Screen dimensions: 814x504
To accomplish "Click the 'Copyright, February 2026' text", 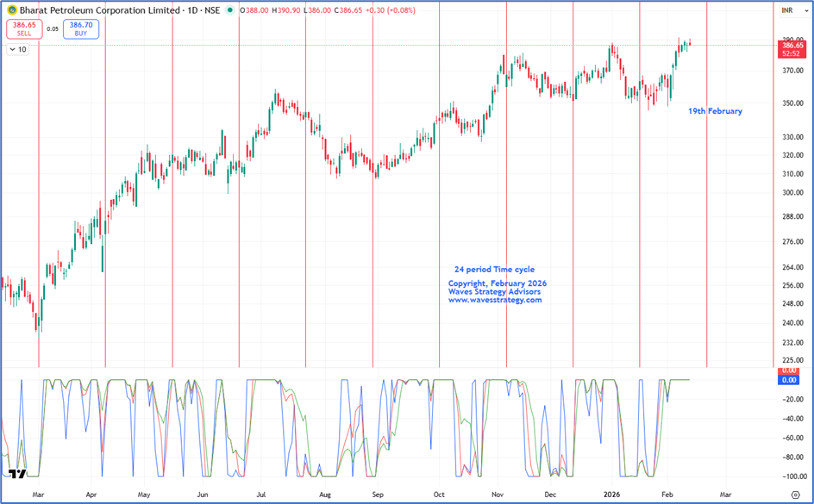I will point(497,283).
